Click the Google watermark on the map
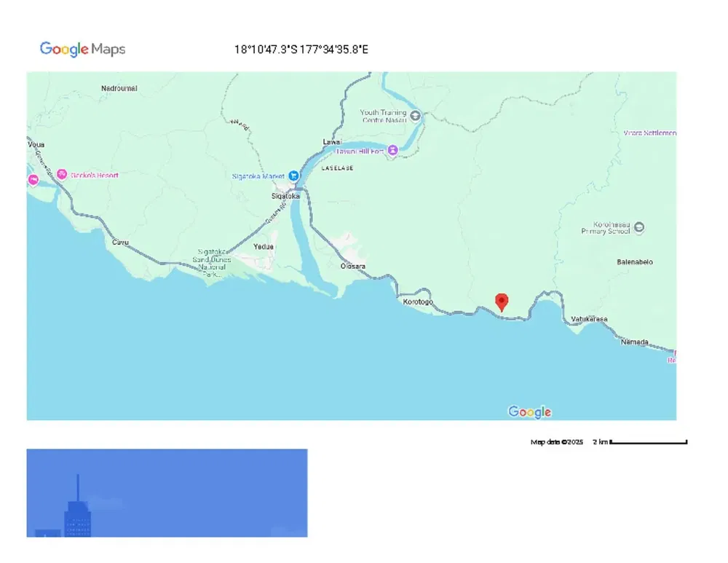 [x=529, y=412]
